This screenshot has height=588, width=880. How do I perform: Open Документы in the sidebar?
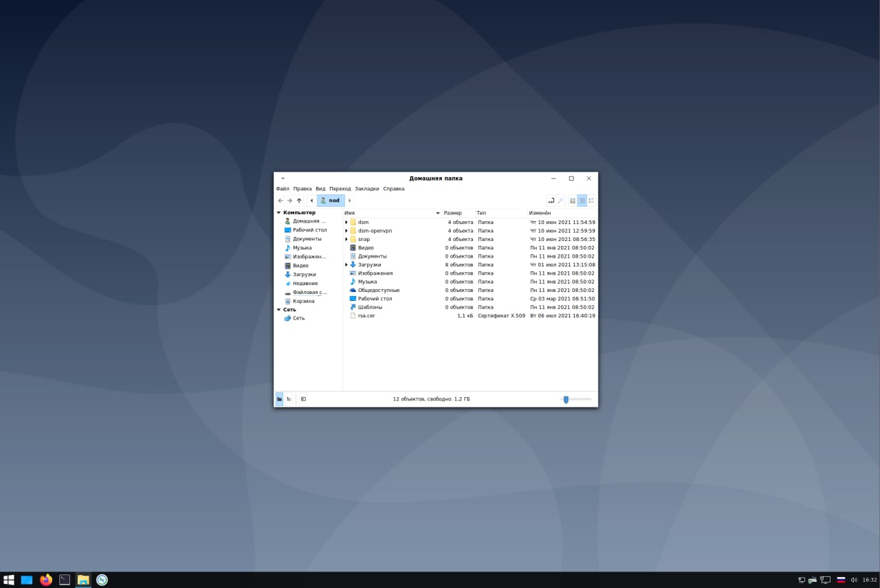[302, 239]
